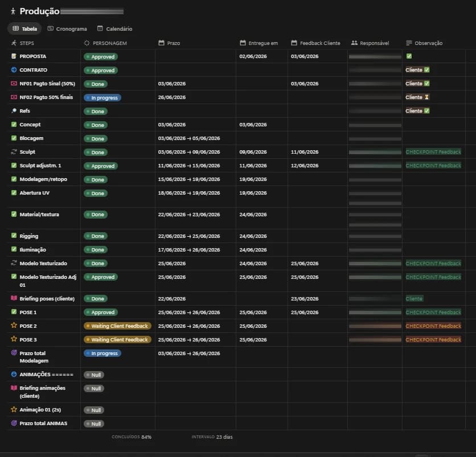Image resolution: width=476 pixels, height=457 pixels.
Task: Click the PERSONAGEM column header
Action: click(105, 43)
